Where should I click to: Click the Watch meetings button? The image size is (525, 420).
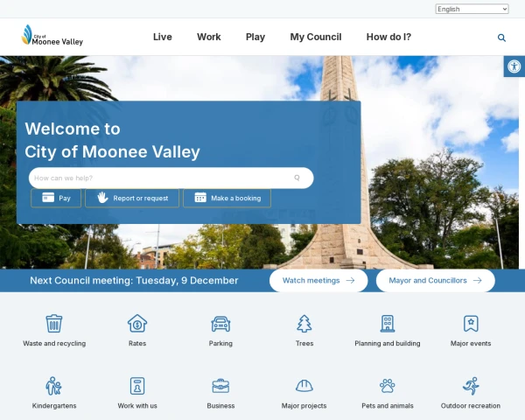[318, 280]
